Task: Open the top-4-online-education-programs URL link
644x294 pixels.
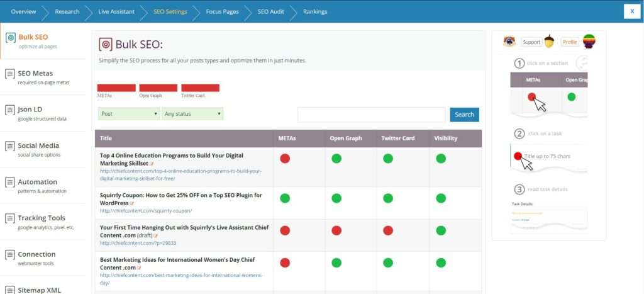Action: pyautogui.click(x=180, y=175)
